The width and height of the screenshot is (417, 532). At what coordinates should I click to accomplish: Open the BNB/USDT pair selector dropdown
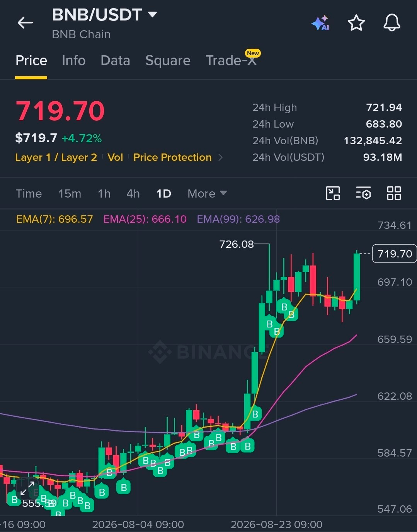coord(104,15)
